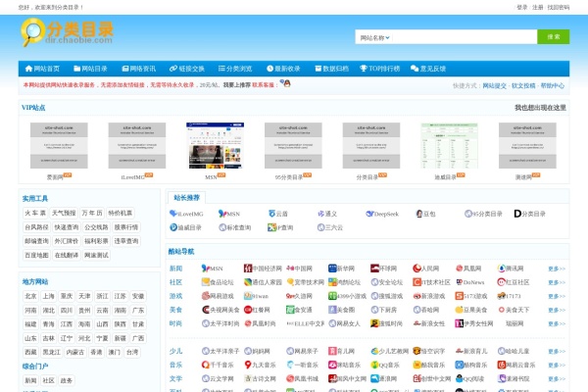This screenshot has width=588, height=392.
Task: Open 网络资讯 in the navigation bar
Action: pyautogui.click(x=139, y=69)
